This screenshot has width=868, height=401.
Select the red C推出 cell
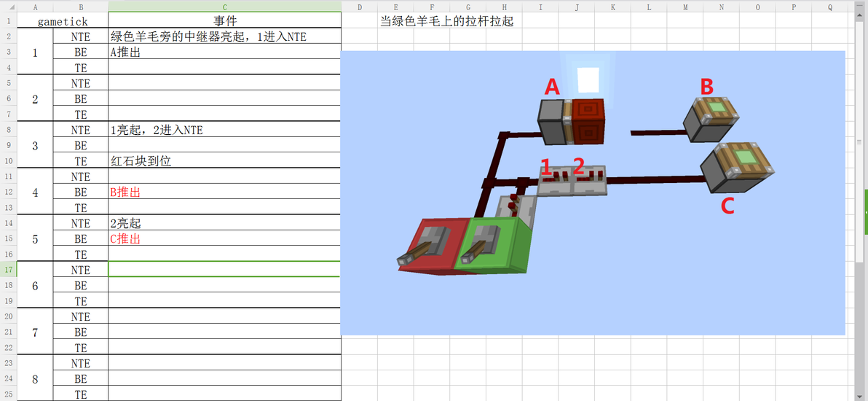point(225,239)
